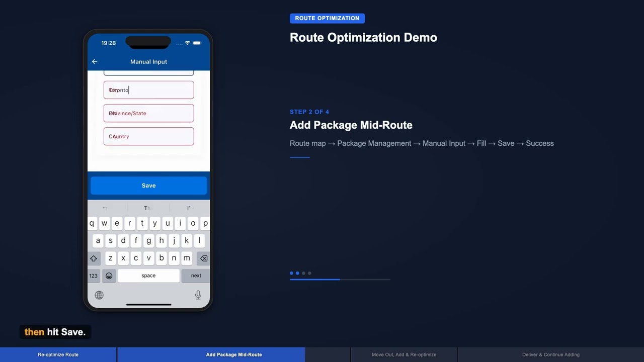644x362 pixels.
Task: Open the emoji keyboard
Action: (109, 276)
